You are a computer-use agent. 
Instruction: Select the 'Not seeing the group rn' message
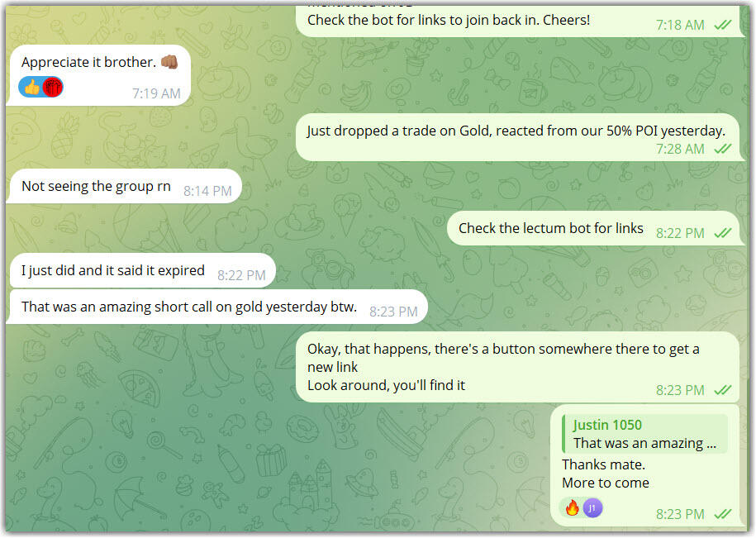(x=123, y=187)
